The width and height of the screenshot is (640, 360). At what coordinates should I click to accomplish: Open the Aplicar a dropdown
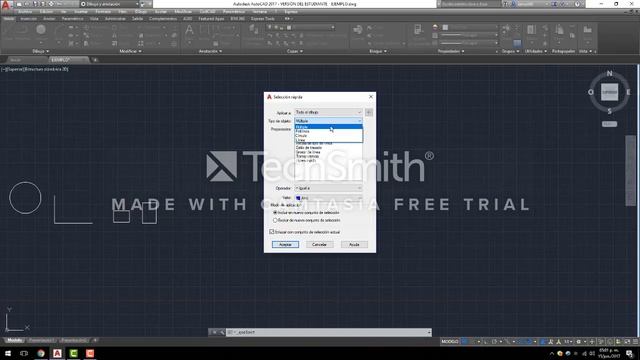pyautogui.click(x=328, y=112)
